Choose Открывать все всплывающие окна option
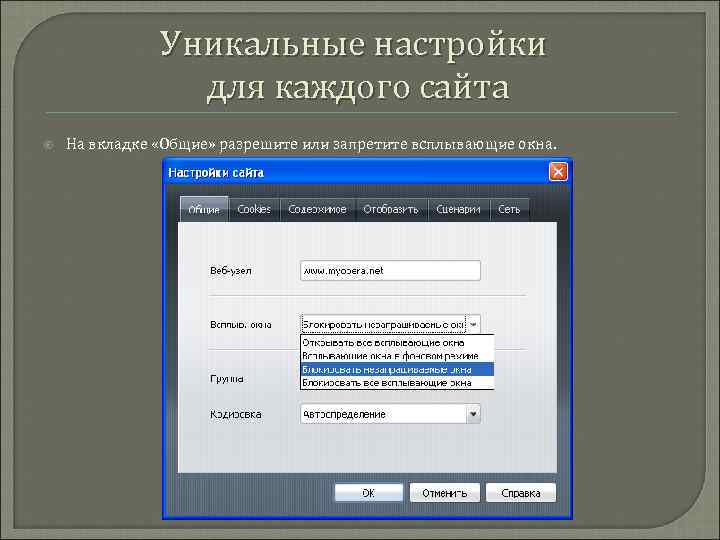 click(x=397, y=343)
